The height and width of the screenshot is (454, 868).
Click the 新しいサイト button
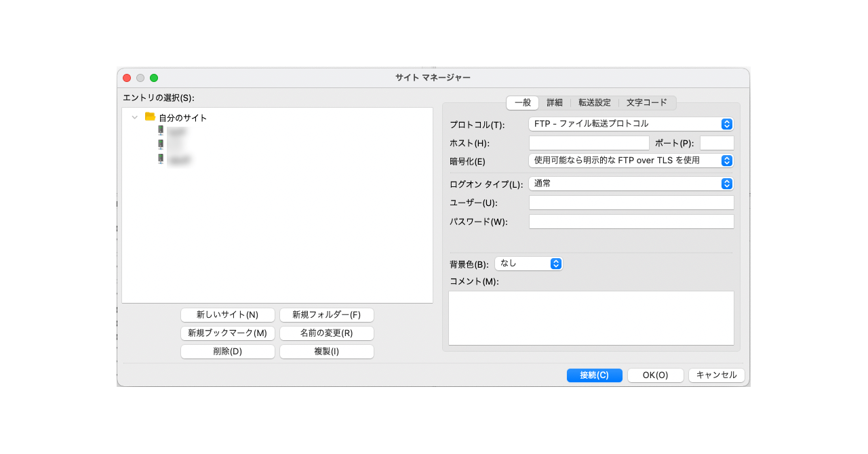pos(227,315)
